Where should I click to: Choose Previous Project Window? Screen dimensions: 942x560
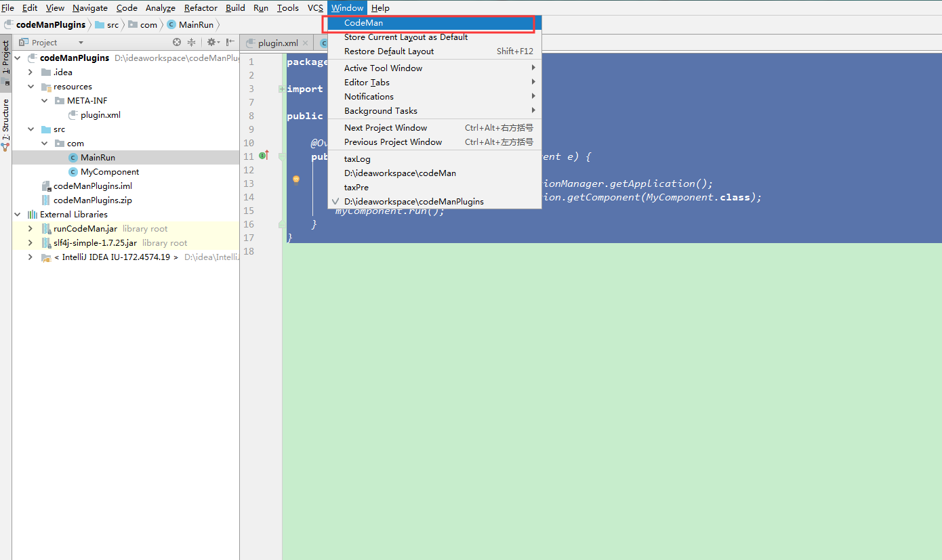434,142
